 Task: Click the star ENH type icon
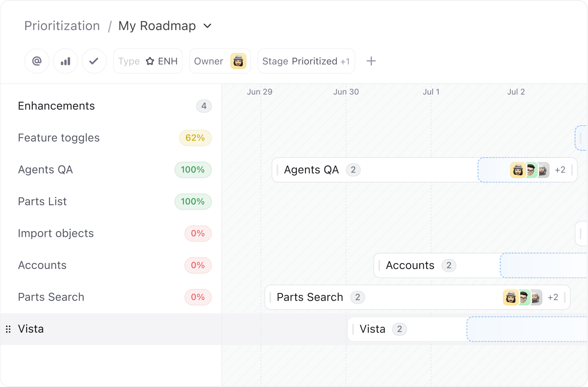[150, 61]
